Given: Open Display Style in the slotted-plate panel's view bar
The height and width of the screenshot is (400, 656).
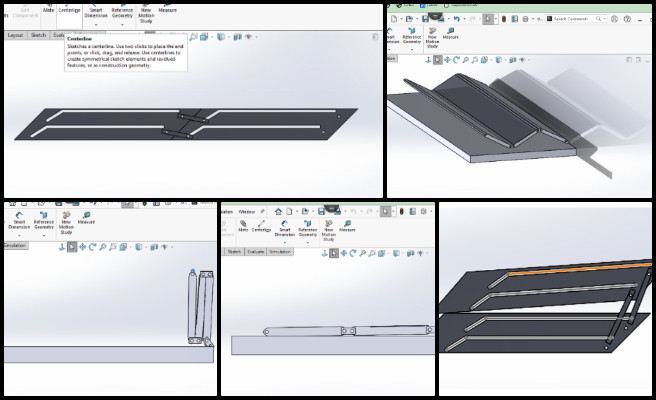Looking at the screenshot, I should pos(220,37).
